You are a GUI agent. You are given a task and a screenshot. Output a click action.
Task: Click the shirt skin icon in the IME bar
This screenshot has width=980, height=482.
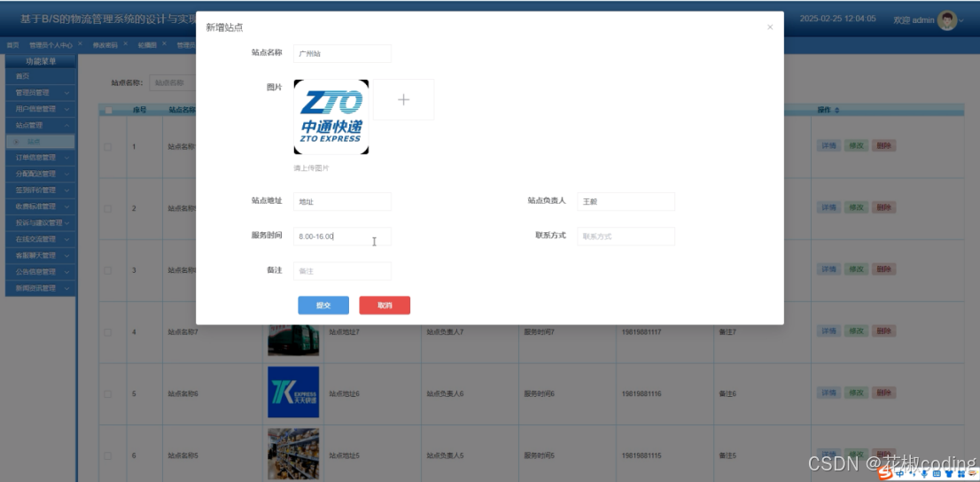[949, 474]
